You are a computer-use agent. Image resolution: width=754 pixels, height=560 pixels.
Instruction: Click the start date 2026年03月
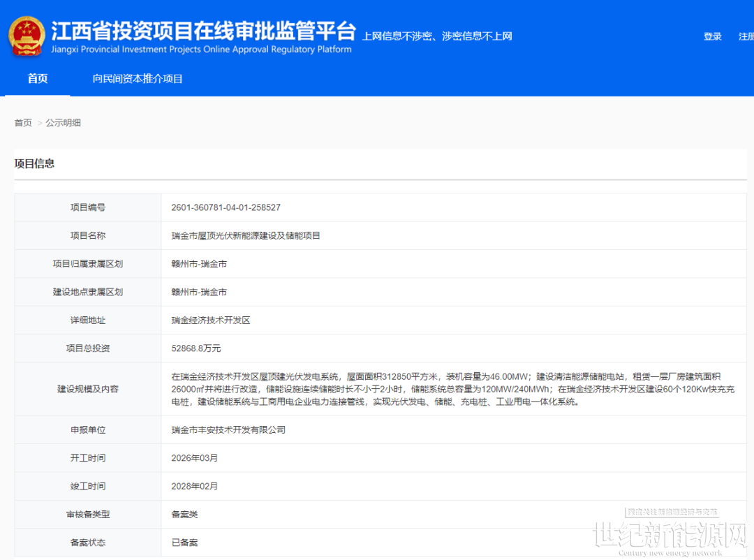[x=194, y=458]
